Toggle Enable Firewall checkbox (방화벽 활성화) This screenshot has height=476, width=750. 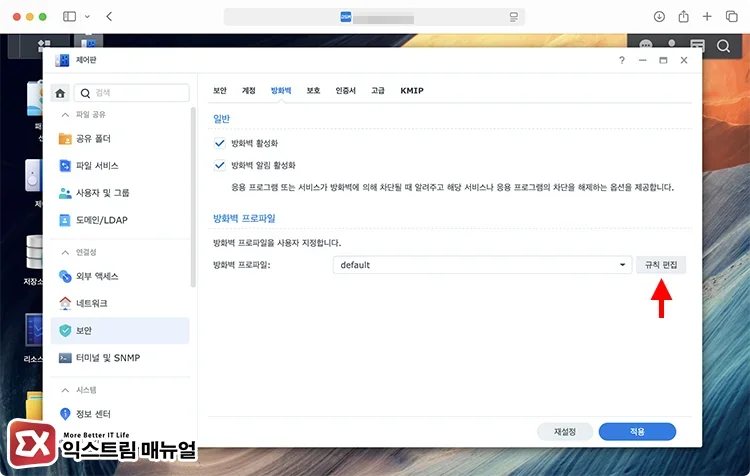220,144
